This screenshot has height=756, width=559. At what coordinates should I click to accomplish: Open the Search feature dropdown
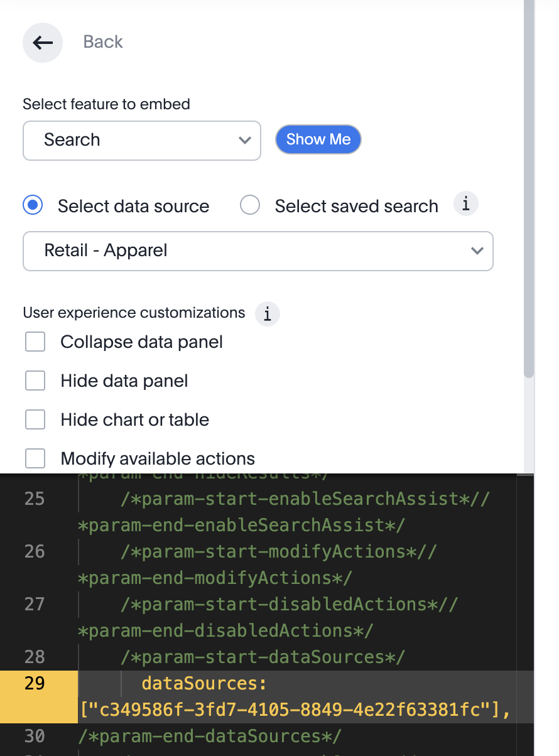coord(141,140)
